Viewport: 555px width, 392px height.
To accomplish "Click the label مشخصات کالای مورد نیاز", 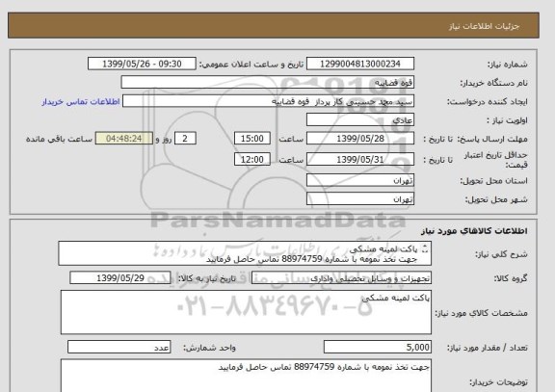I will [x=482, y=313].
